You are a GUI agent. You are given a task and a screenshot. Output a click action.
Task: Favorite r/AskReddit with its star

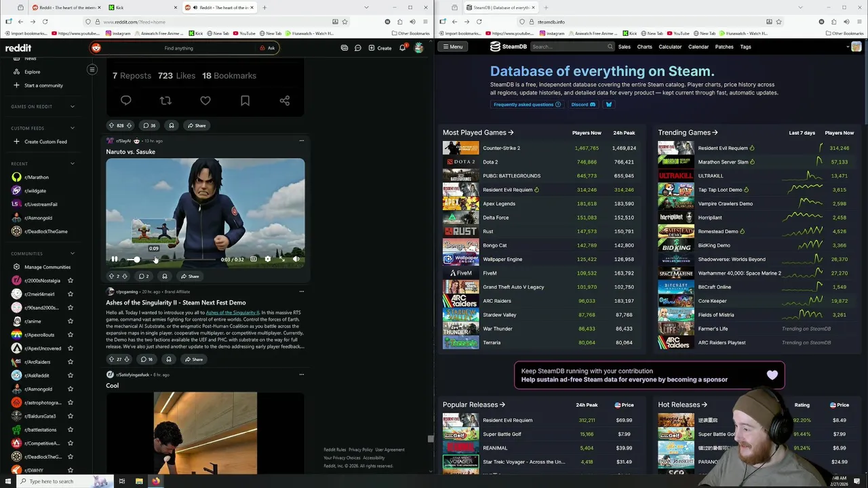point(70,375)
